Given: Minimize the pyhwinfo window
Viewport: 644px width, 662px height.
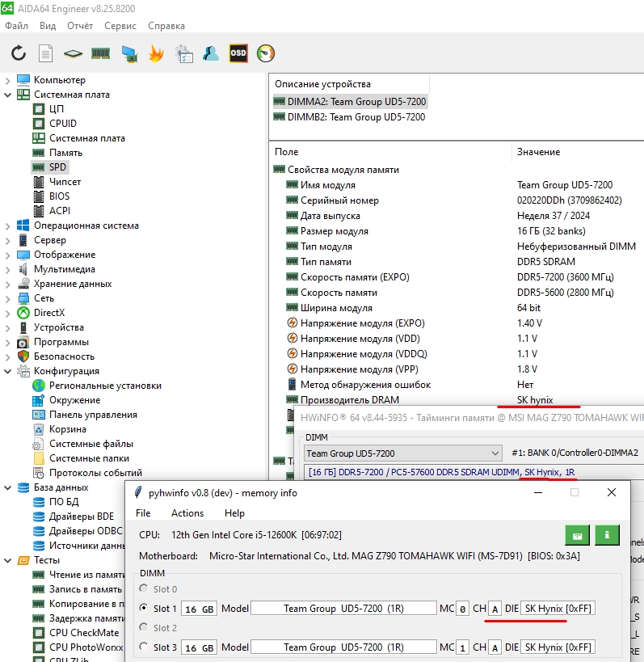Looking at the screenshot, I should click(538, 493).
